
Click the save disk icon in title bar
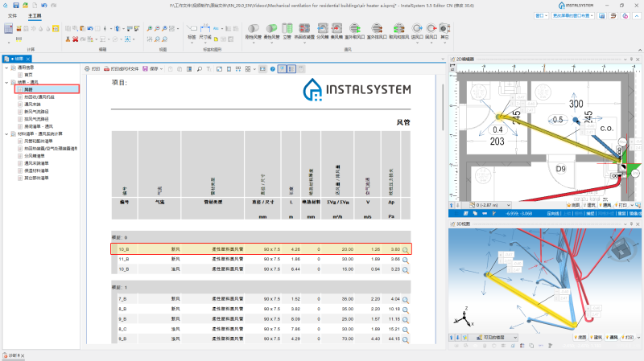(x=15, y=6)
